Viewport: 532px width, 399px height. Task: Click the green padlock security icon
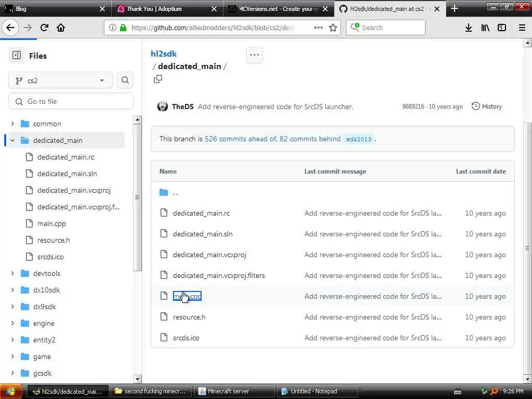[123, 28]
